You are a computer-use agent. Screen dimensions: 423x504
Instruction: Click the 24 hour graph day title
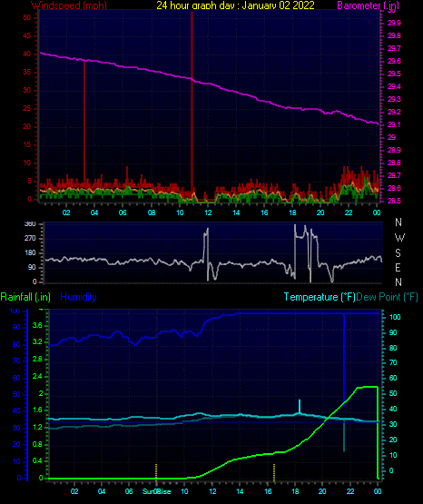point(235,5)
